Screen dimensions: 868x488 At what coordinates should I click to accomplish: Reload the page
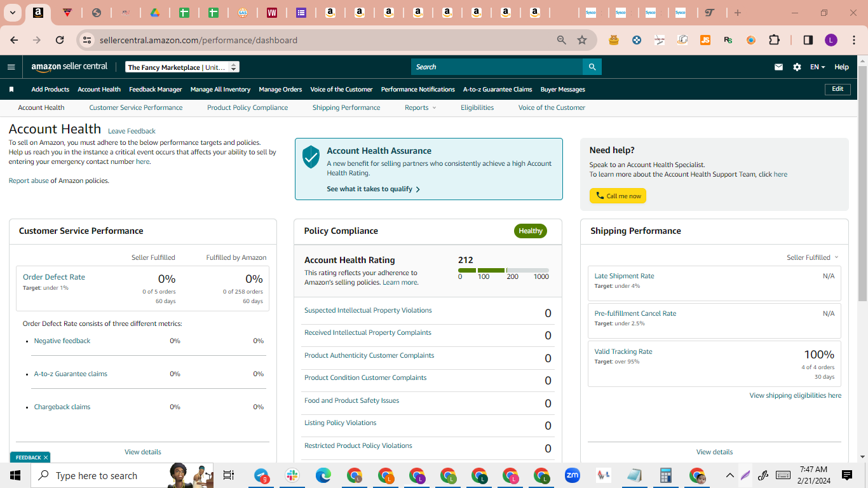[x=60, y=40]
